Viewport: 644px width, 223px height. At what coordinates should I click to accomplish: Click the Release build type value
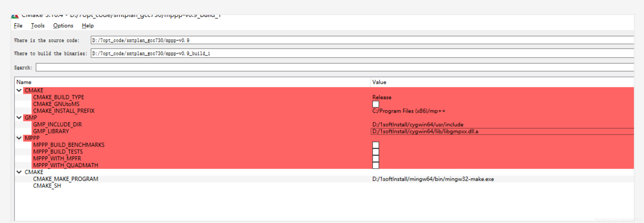pos(382,97)
